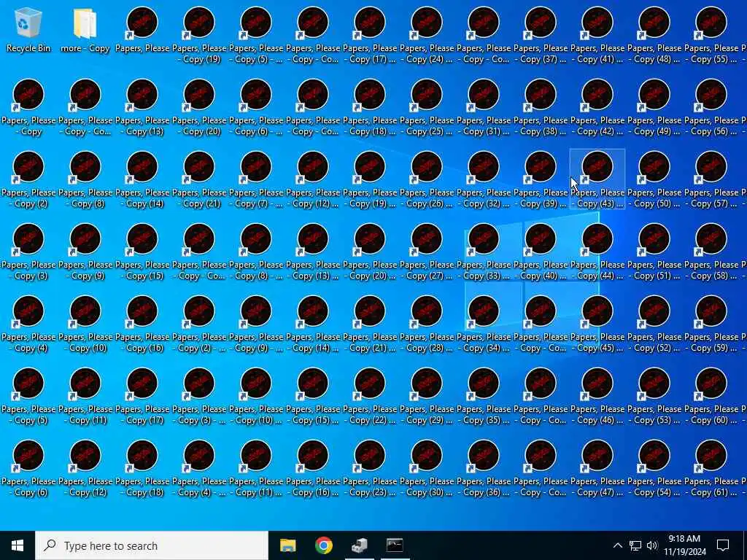Viewport: 747px width, 560px height.
Task: Select Papers, Please - Copy (24) shortcut
Action: [x=426, y=36]
